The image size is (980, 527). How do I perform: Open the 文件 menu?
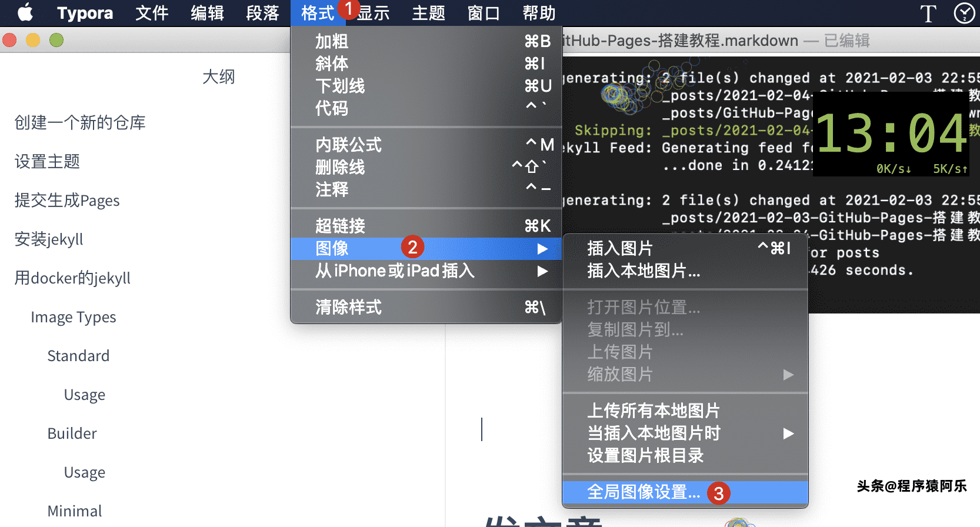[152, 13]
